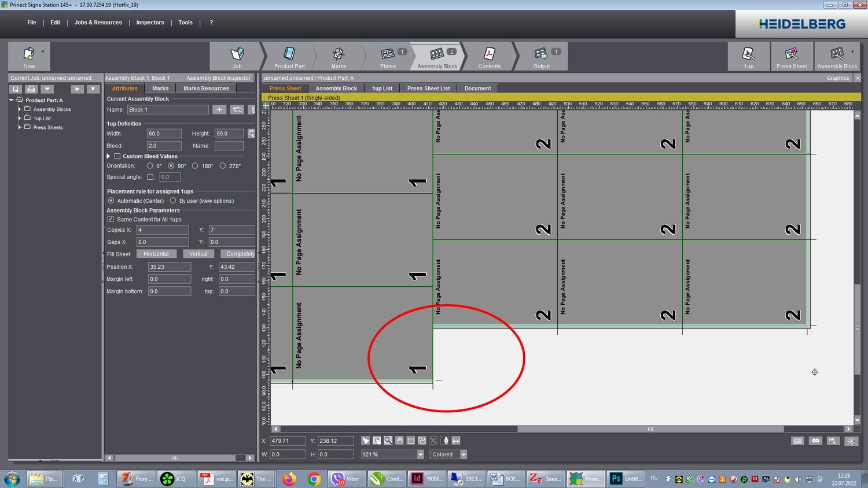
Task: Open the Edit menu
Action: tap(56, 23)
